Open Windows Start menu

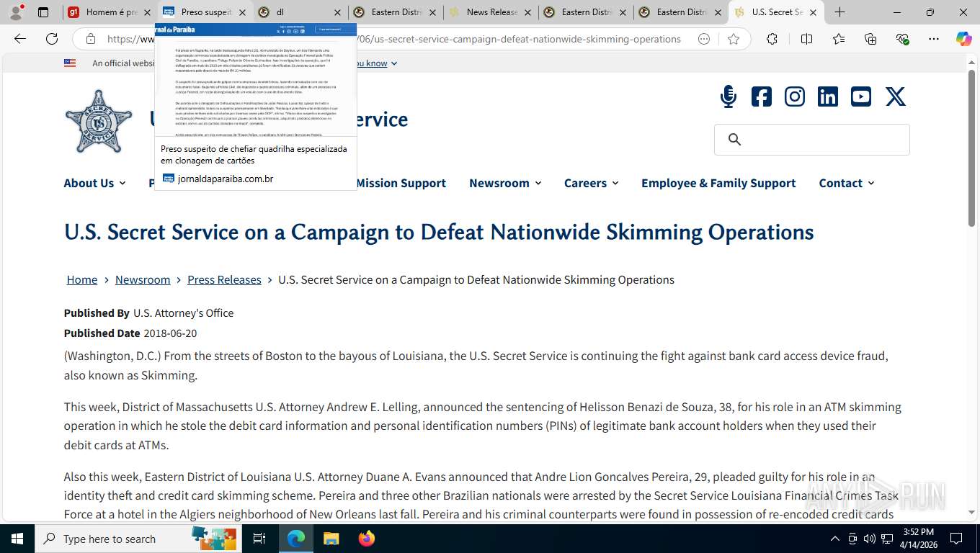pos(17,539)
